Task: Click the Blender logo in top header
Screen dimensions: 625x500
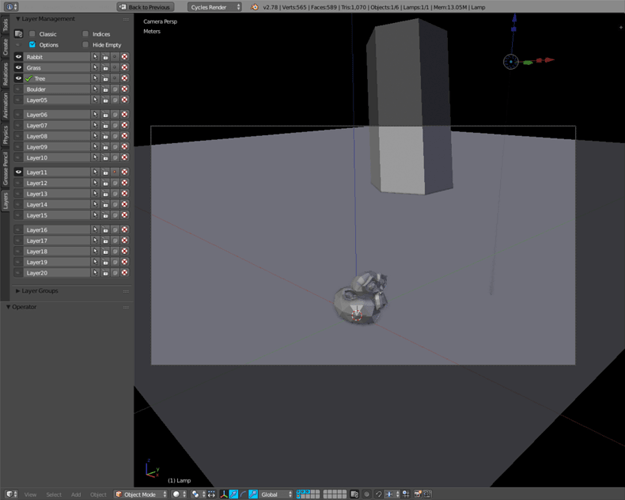Action: [x=255, y=7]
